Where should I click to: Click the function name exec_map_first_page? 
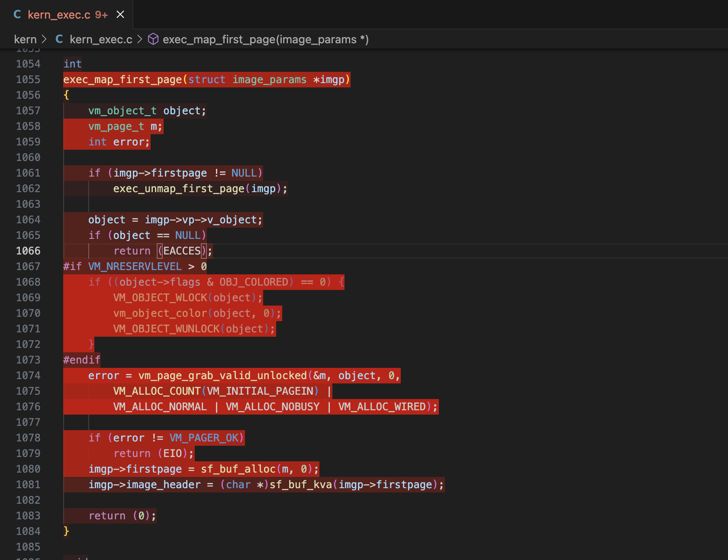click(122, 80)
